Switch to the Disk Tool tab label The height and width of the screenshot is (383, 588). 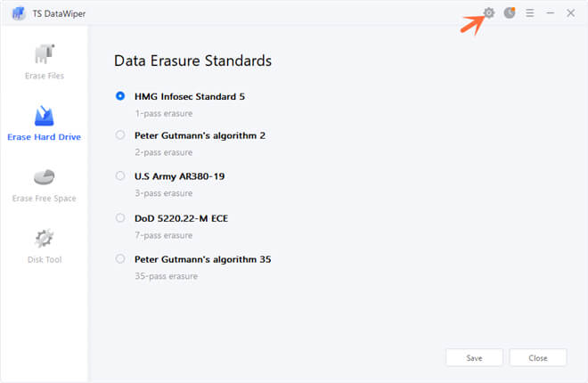pos(44,260)
